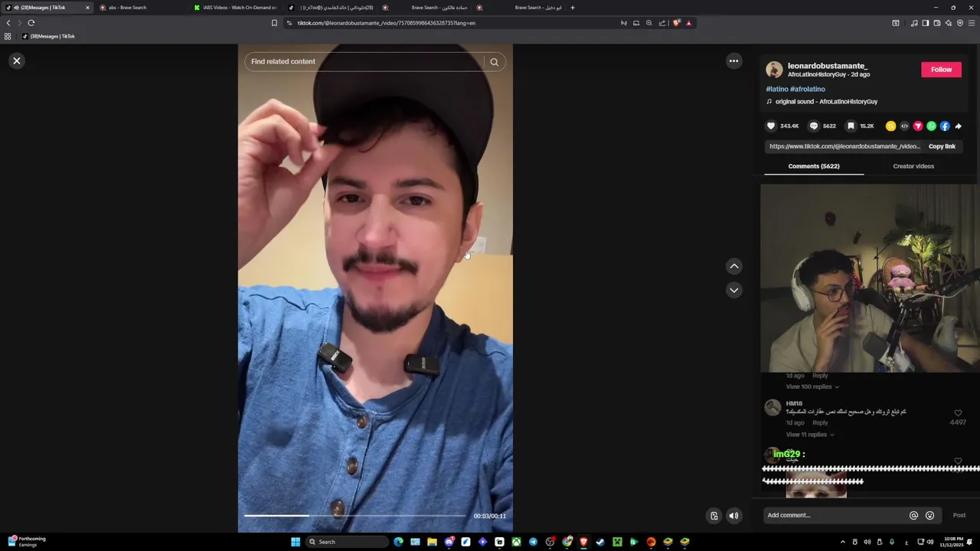Open a new browser tab with the plus
The height and width of the screenshot is (551, 980).
572,8
